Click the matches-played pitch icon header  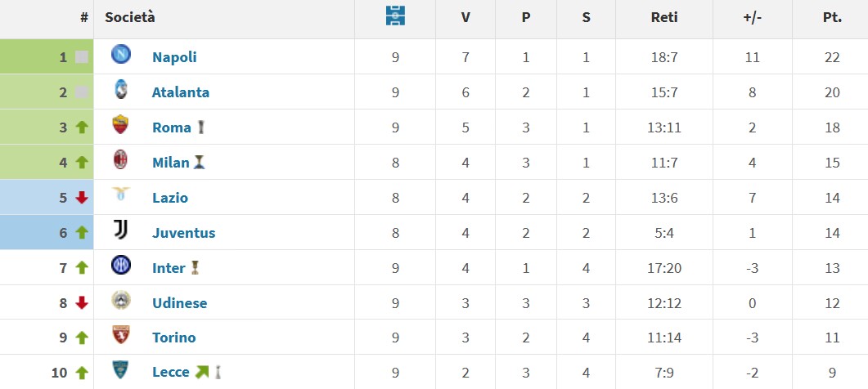click(395, 16)
